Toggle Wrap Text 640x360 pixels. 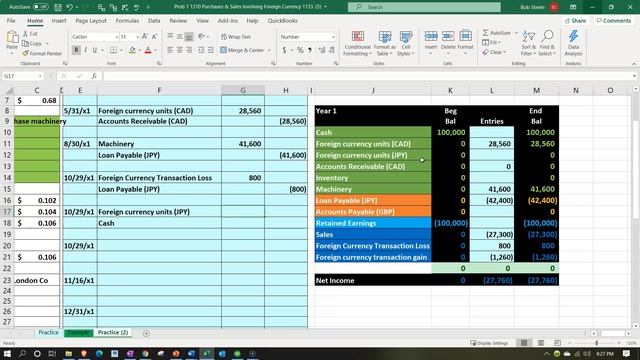pos(236,37)
